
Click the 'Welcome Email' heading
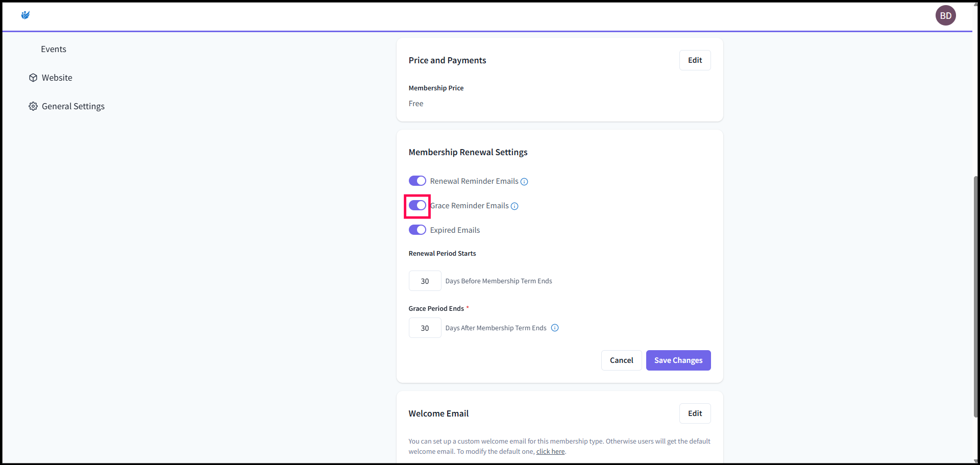(x=438, y=413)
